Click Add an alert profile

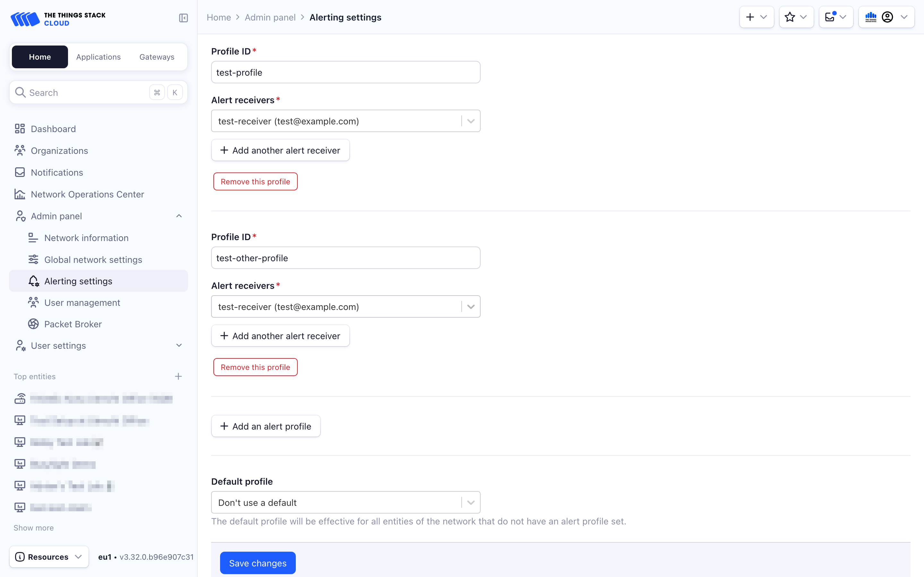(266, 426)
